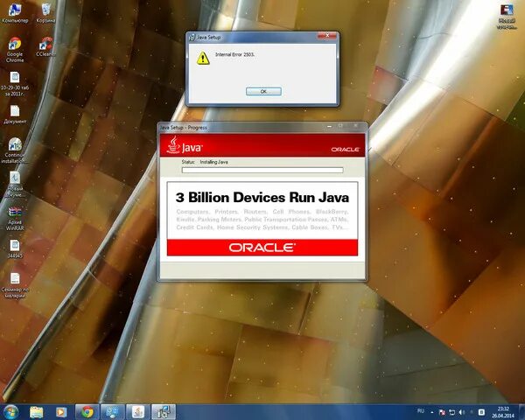Open the Компьютер desktop icon
The image size is (525, 420).
(14, 13)
